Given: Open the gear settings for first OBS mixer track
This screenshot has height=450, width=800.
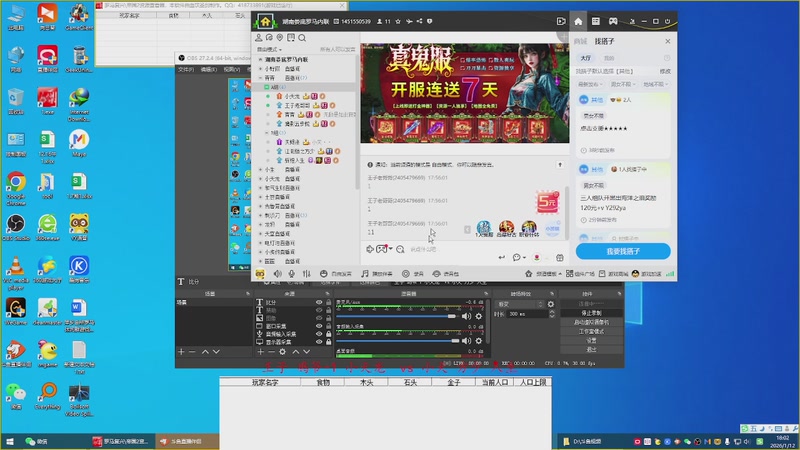Looking at the screenshot, I should (x=479, y=316).
